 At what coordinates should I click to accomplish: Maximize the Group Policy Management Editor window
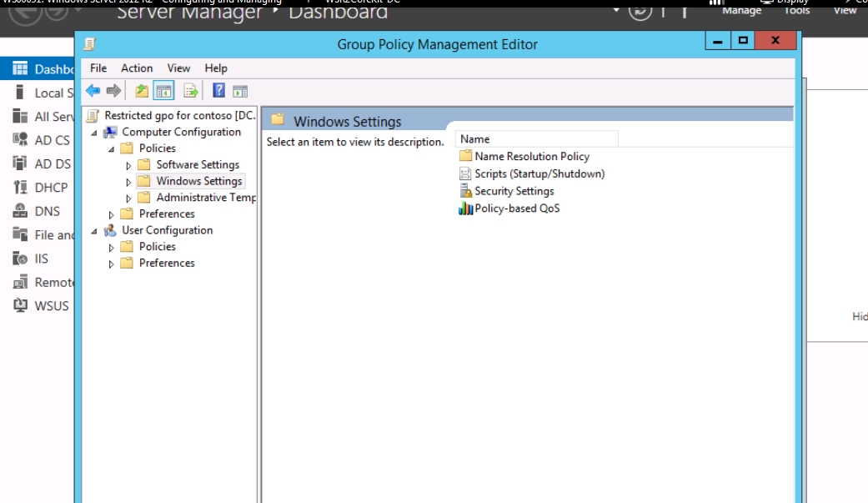[x=743, y=40]
